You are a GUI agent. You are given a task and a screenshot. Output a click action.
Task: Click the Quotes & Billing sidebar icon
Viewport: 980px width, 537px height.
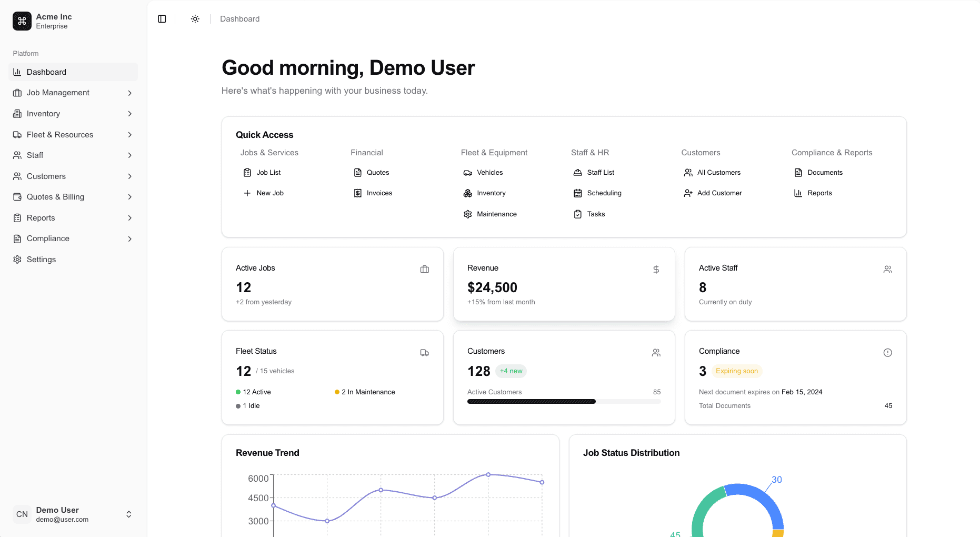17,197
